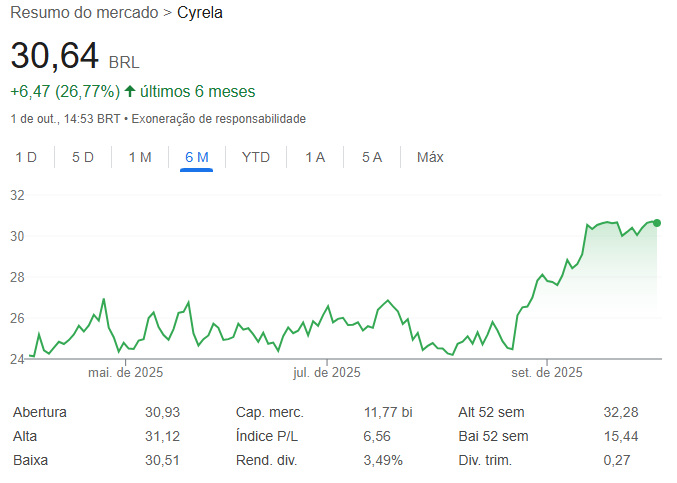Choose the 1 A time range
Viewport: 677px width, 483px height.
coord(315,157)
